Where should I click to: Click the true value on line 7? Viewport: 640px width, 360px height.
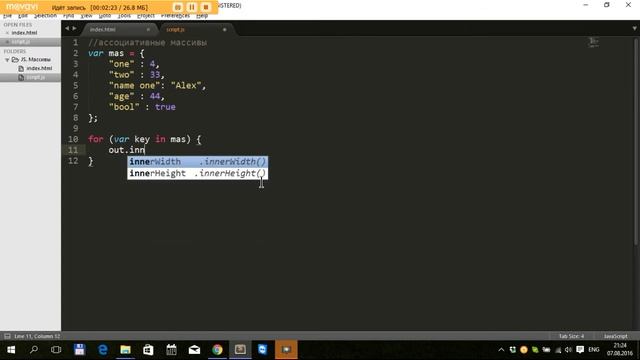[x=165, y=107]
